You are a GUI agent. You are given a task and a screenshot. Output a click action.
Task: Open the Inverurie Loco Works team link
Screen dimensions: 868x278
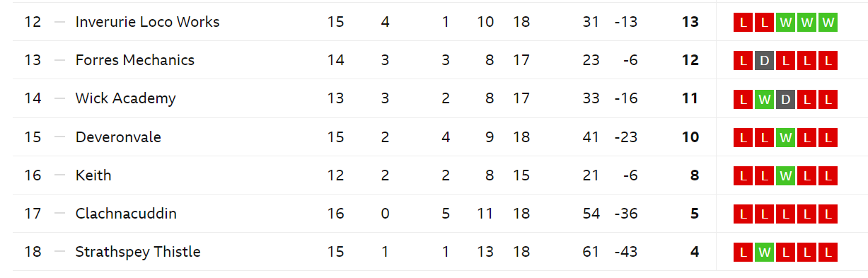coord(147,22)
